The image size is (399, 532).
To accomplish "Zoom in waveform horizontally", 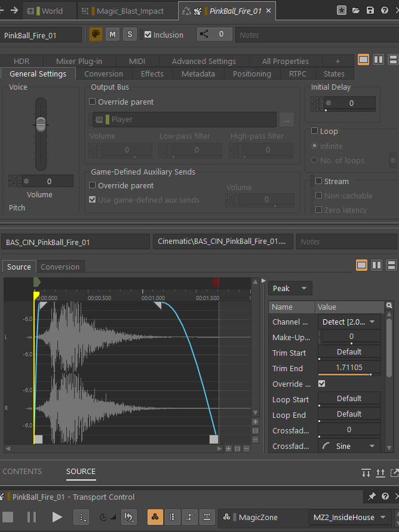I will click(229, 448).
